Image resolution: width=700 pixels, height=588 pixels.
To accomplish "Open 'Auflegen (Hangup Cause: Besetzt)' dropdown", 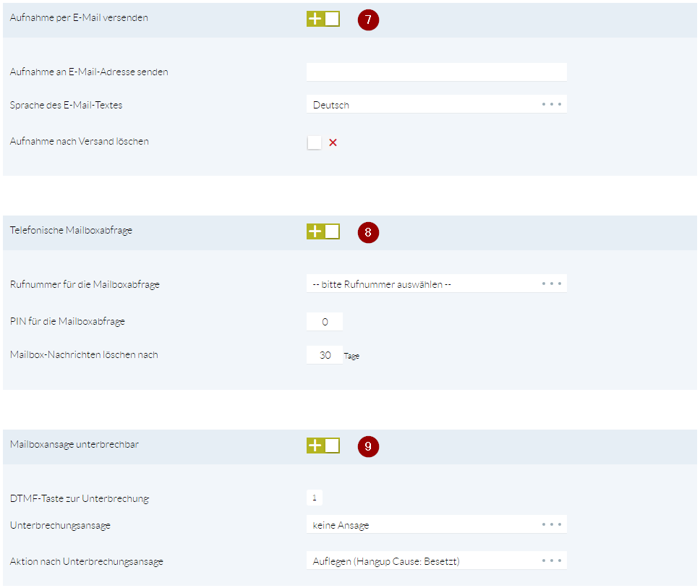I will point(437,561).
